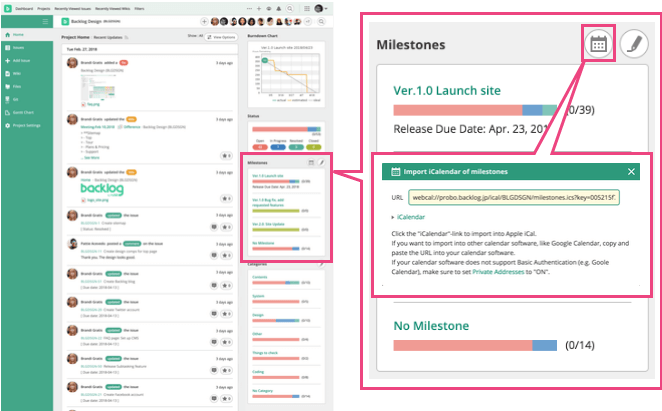Open the notifications bell icon
Viewport: 662px width, 411px height.
[x=279, y=8]
